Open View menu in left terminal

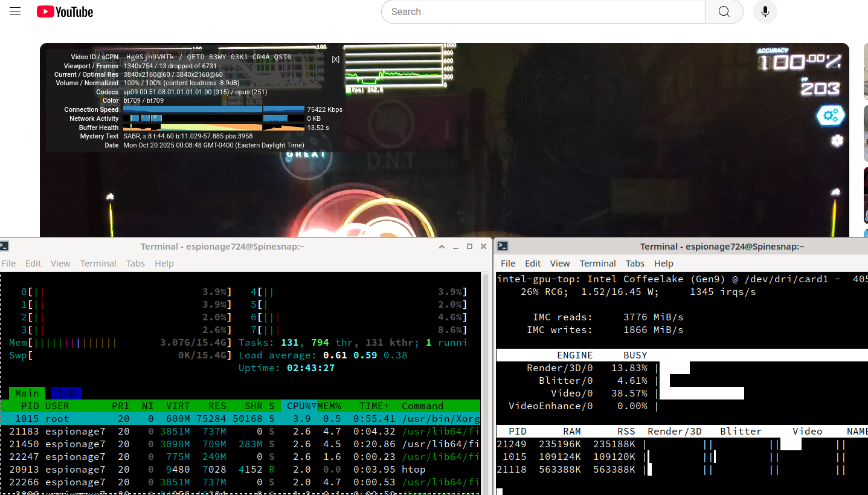(x=60, y=264)
